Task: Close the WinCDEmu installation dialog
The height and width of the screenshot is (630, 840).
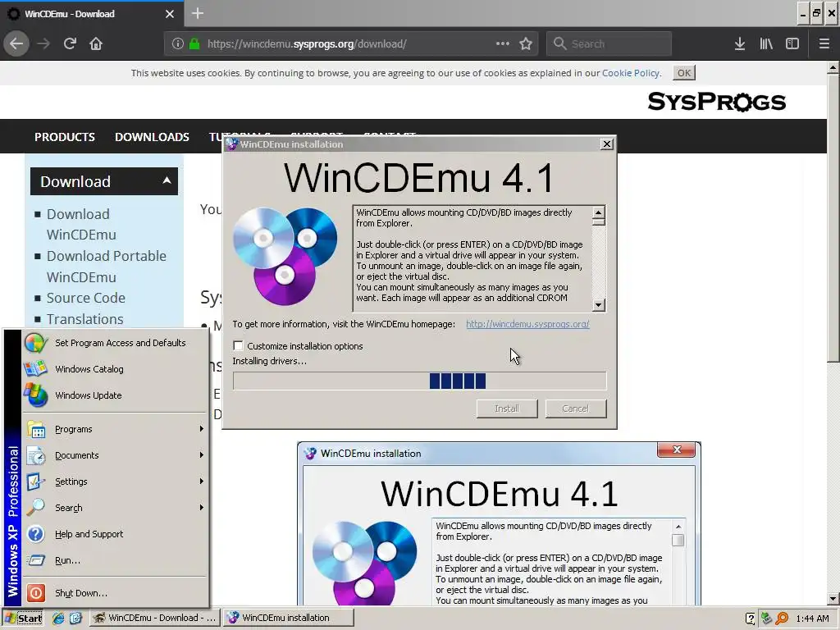Action: click(606, 144)
